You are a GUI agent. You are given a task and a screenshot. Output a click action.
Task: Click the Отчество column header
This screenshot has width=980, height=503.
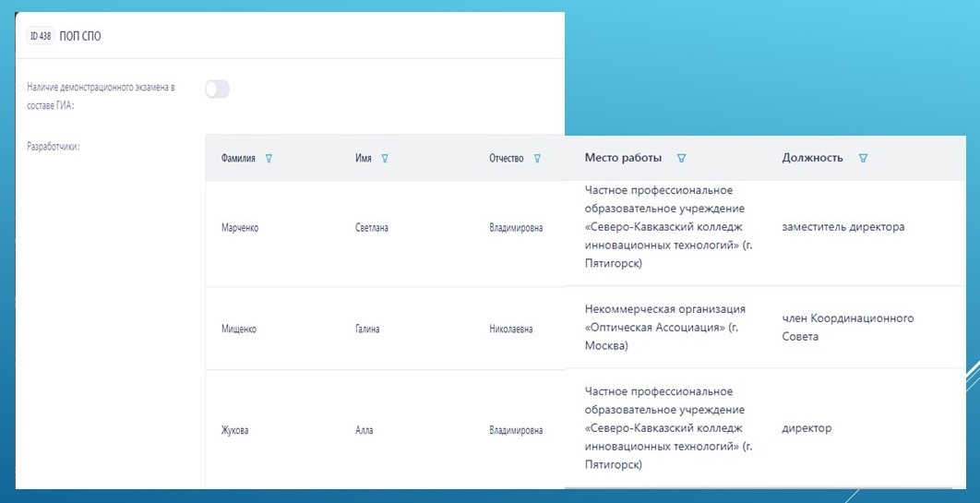point(507,159)
